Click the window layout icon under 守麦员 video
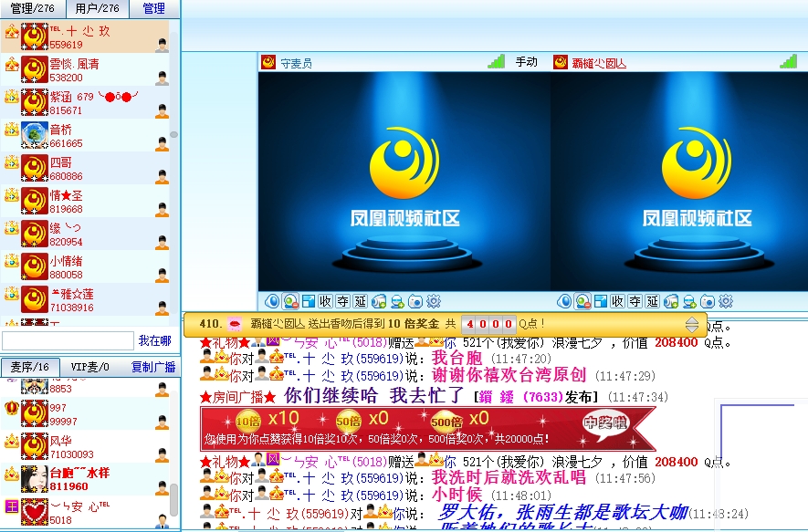The width and height of the screenshot is (808, 532). [x=309, y=301]
